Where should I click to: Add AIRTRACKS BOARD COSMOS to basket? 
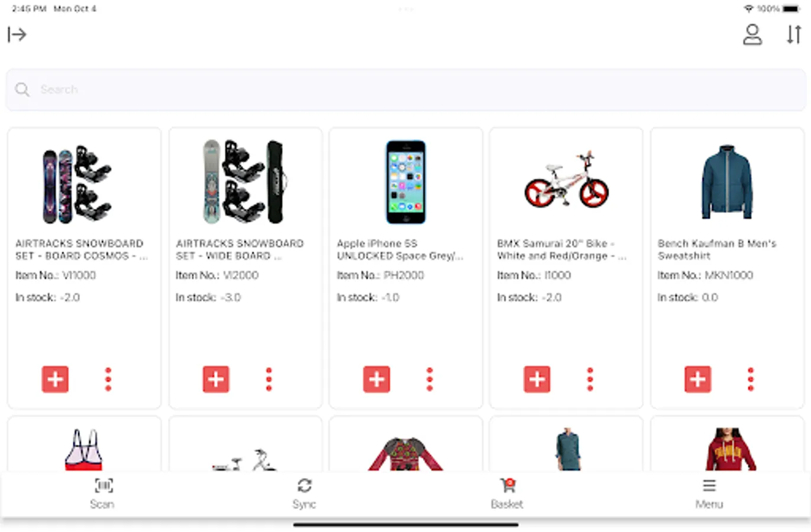coord(55,379)
